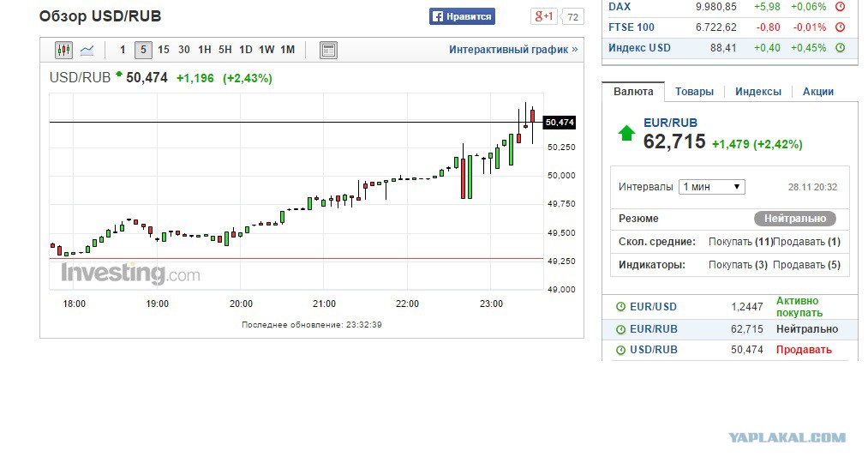Switch to the line chart icon
The image size is (868, 463).
tap(87, 50)
